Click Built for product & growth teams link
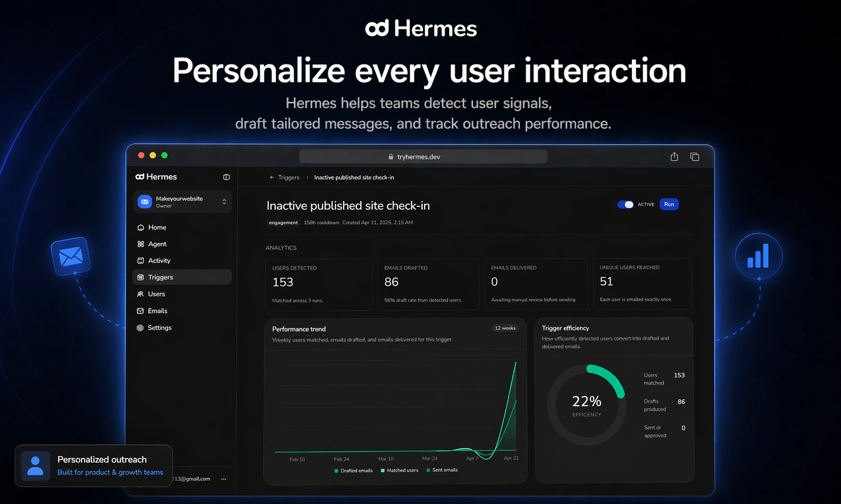This screenshot has height=504, width=841. tap(110, 472)
